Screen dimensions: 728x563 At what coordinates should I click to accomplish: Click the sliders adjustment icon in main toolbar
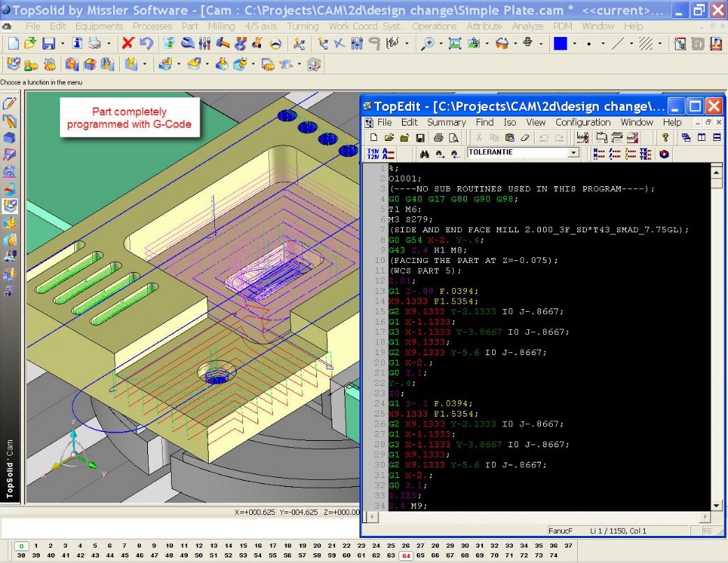pos(205,44)
